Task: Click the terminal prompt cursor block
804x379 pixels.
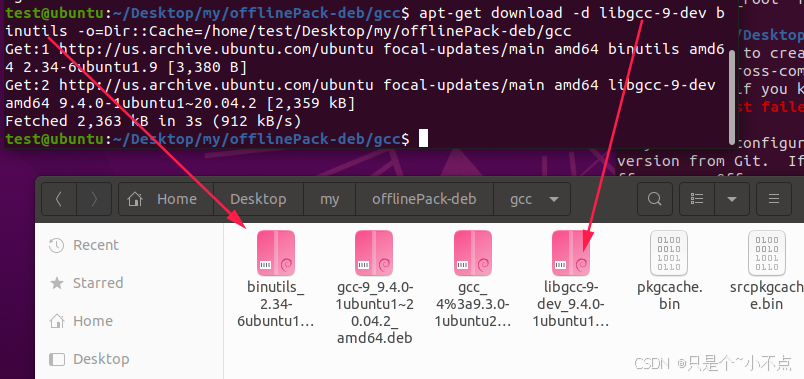Action: tap(423, 138)
